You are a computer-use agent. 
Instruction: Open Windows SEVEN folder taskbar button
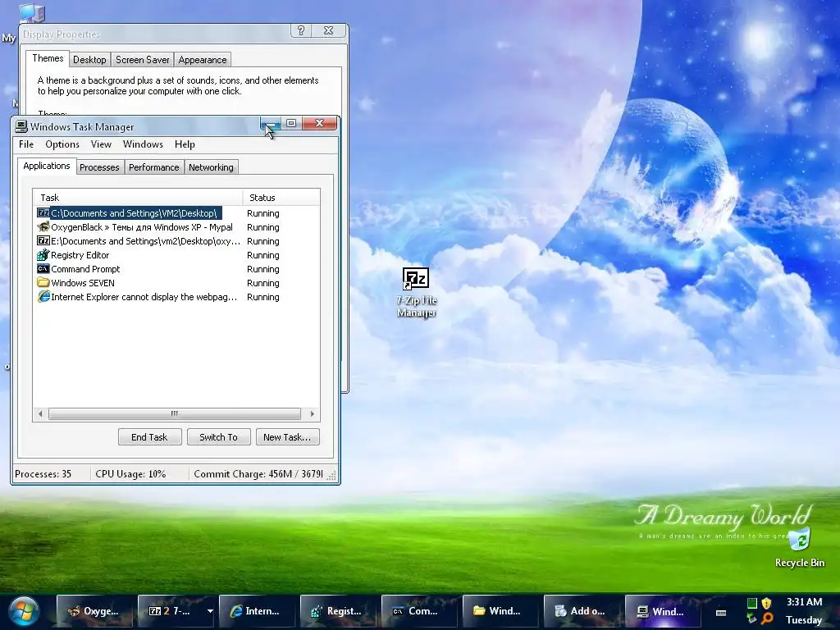(x=500, y=610)
